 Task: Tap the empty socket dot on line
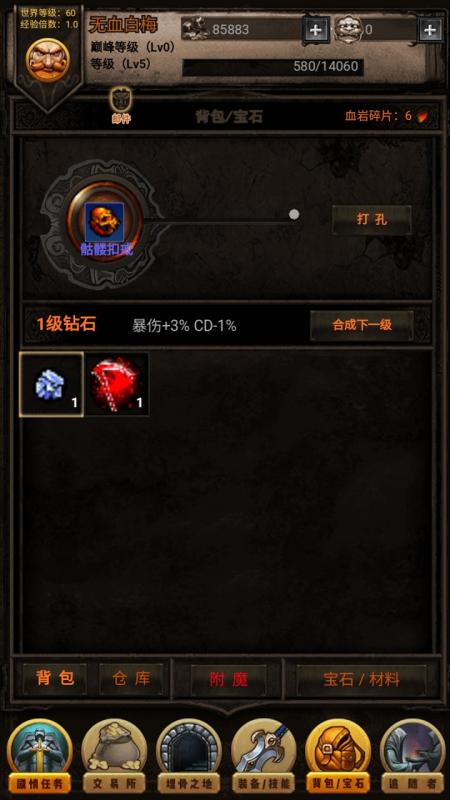(294, 214)
